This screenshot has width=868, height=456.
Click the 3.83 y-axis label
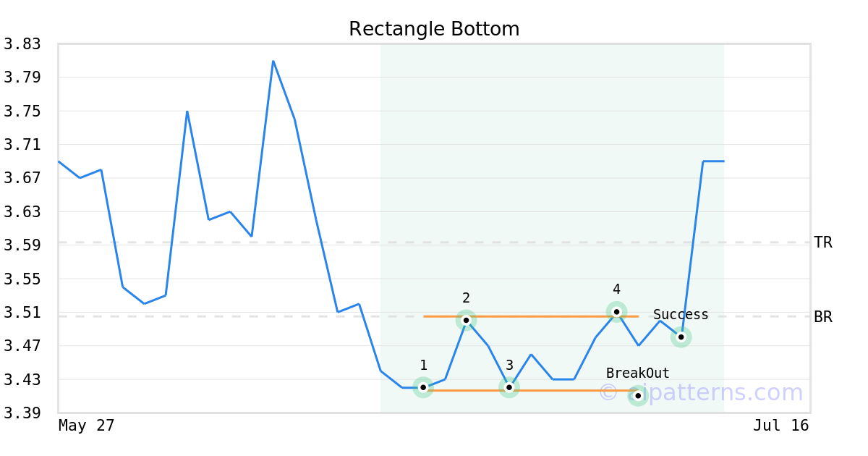click(22, 44)
